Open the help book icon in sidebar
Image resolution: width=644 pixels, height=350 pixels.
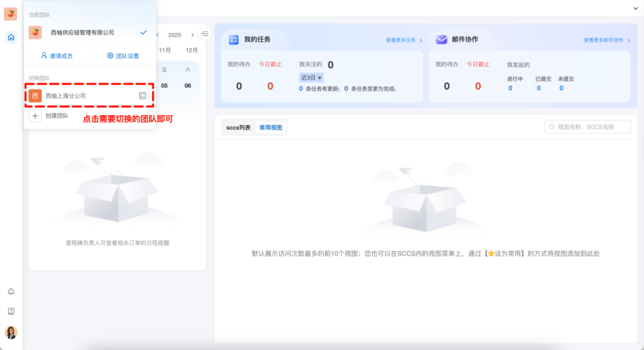click(x=11, y=311)
